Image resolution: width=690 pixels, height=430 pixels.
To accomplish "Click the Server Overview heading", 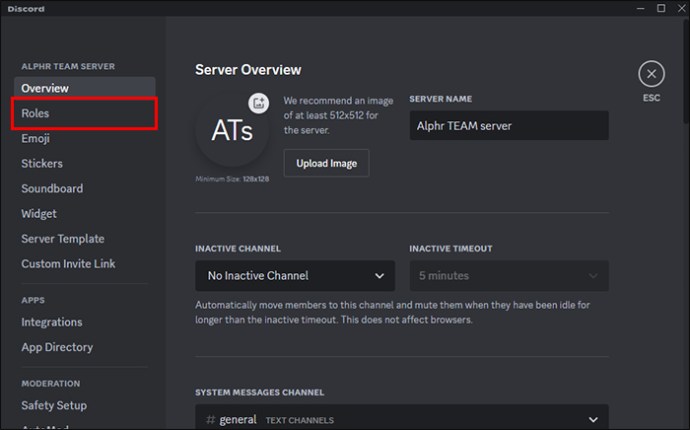I will (x=248, y=70).
